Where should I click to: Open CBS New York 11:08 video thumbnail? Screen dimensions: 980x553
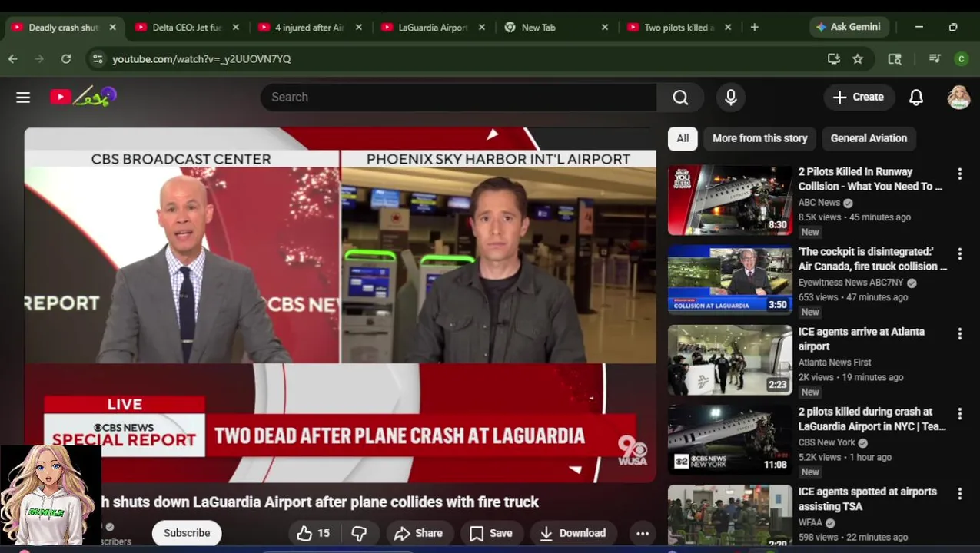click(x=730, y=439)
